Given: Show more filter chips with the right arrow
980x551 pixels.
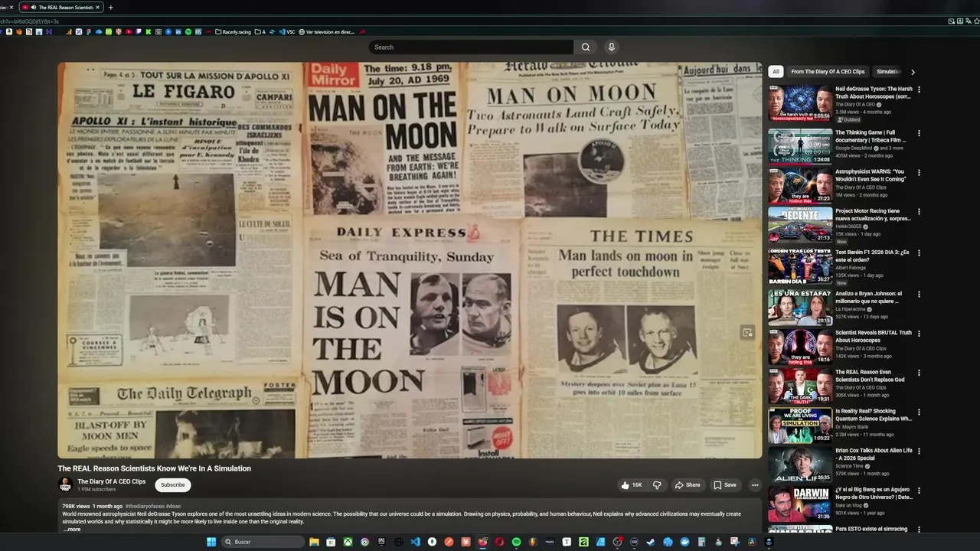Looking at the screenshot, I should pyautogui.click(x=913, y=72).
